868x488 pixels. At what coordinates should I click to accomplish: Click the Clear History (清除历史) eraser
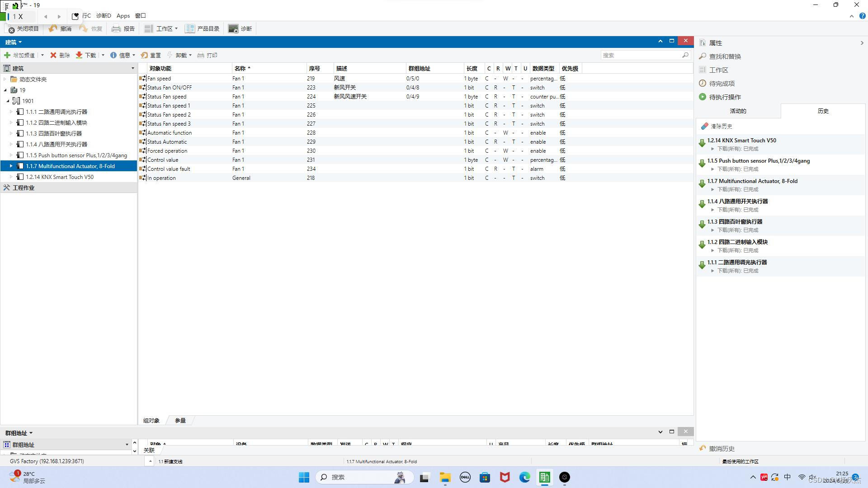[704, 127]
